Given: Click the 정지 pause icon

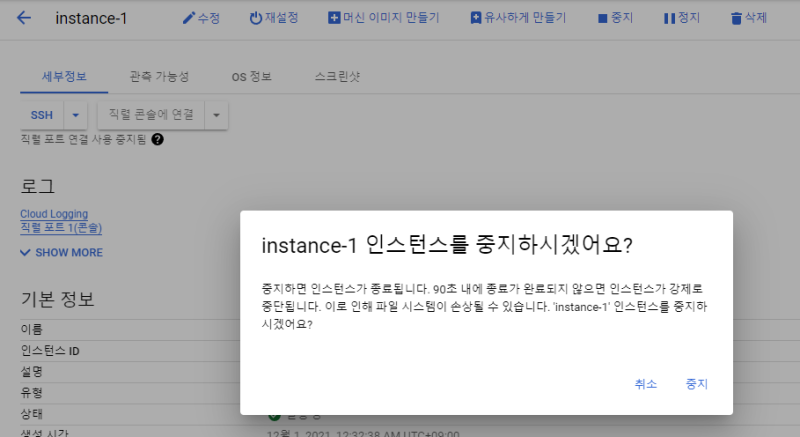Looking at the screenshot, I should point(669,18).
